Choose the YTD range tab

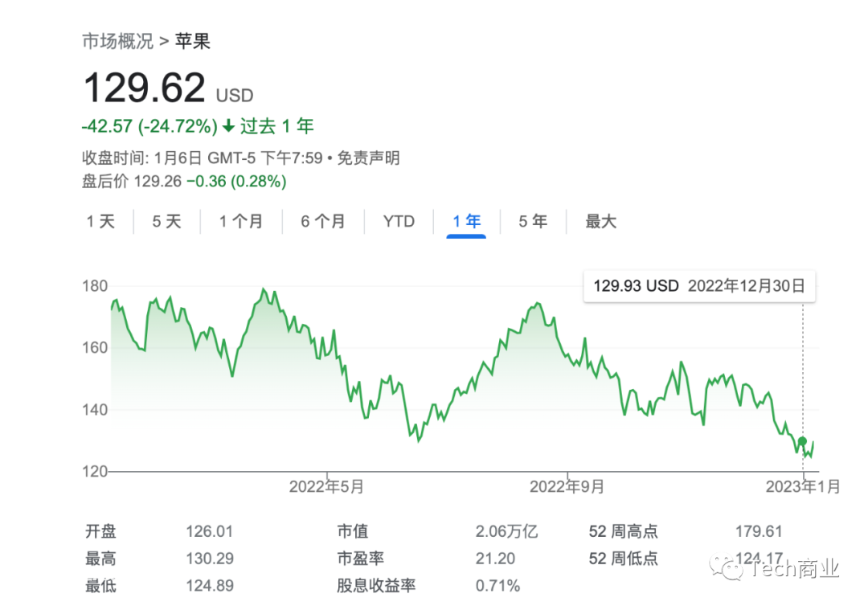[399, 221]
